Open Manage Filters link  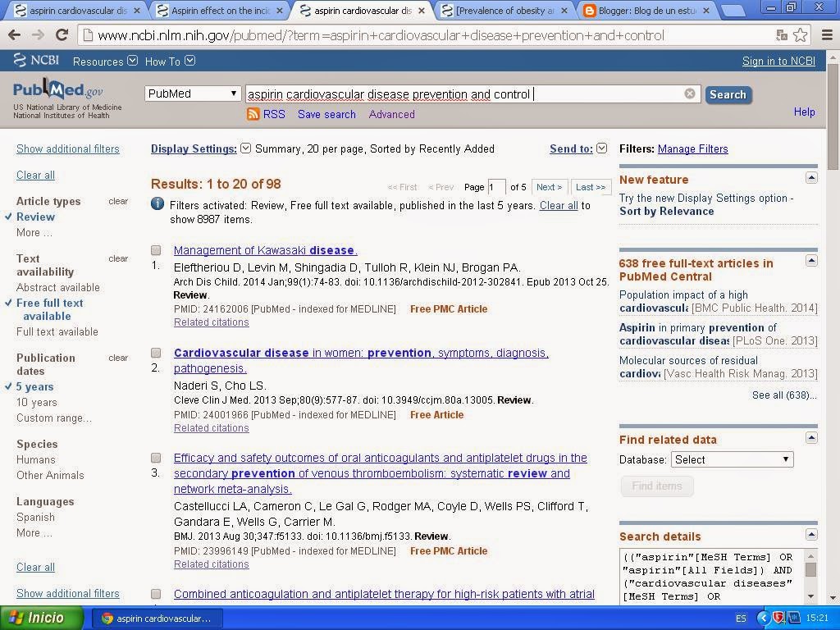[692, 148]
